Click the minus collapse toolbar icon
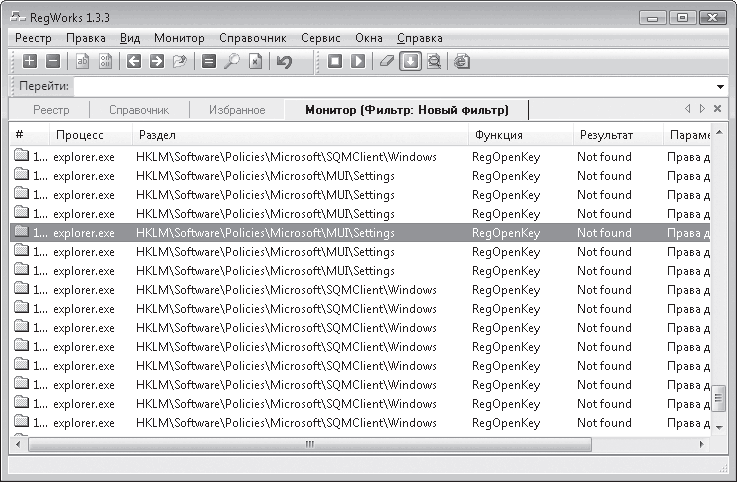 coord(52,62)
